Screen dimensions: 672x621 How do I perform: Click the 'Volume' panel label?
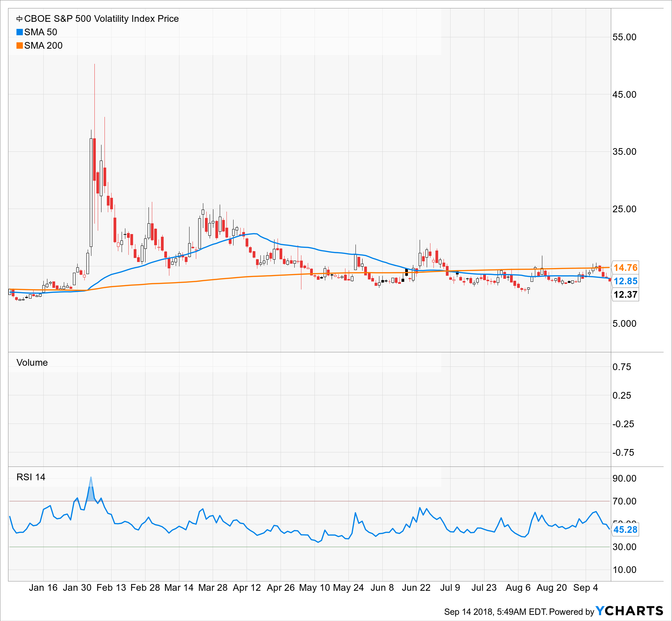(32, 363)
